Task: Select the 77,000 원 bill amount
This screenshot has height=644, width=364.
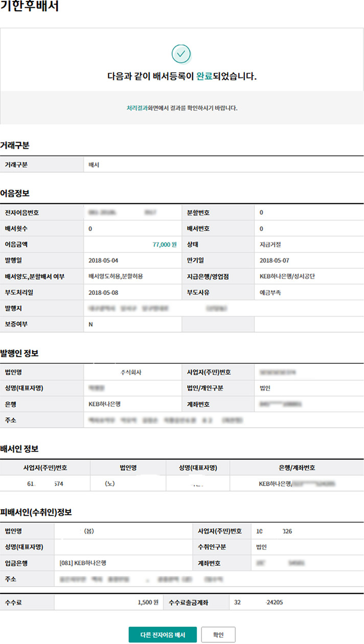Action: 164,244
